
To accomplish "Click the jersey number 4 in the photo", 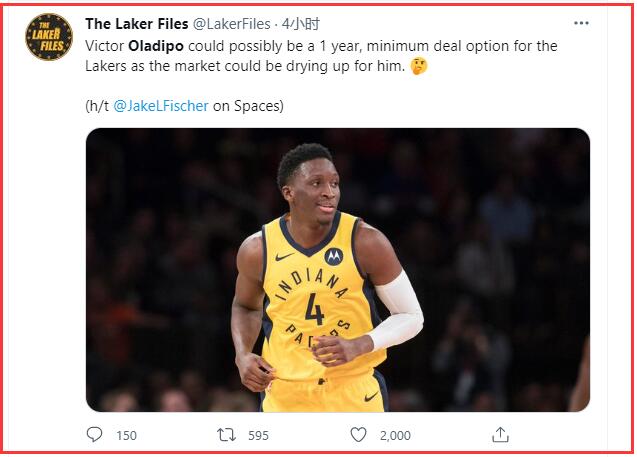I will [x=314, y=312].
